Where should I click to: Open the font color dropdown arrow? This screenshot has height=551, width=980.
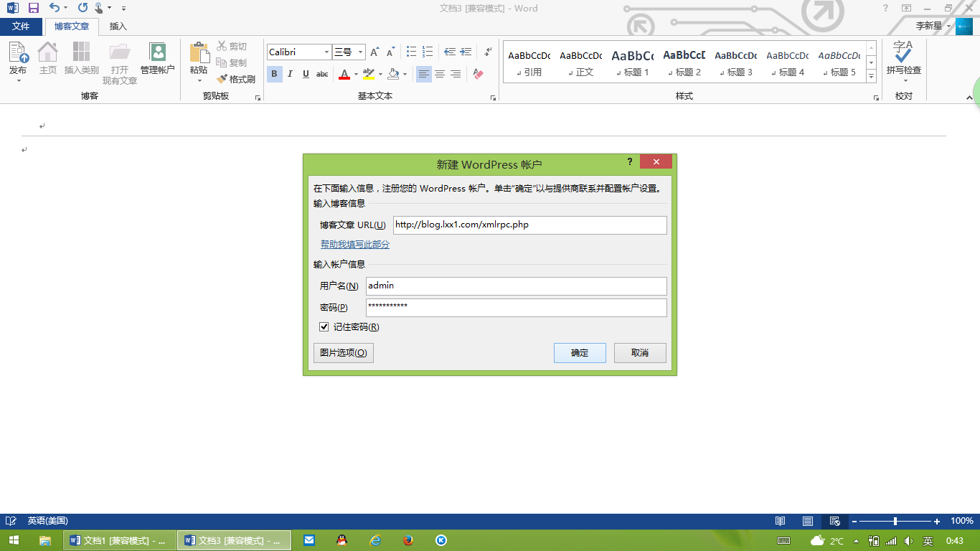pyautogui.click(x=356, y=74)
